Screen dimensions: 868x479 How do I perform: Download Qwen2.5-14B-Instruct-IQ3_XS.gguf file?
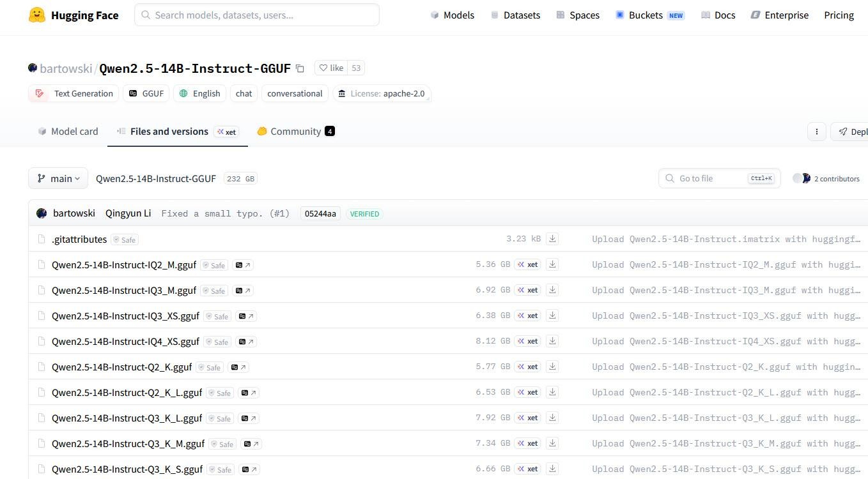point(553,316)
